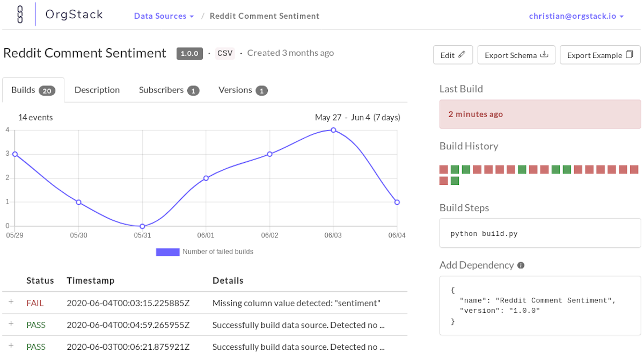Screen dimensions: 644x360
Task: Click the Export Schema button
Action: 516,54
